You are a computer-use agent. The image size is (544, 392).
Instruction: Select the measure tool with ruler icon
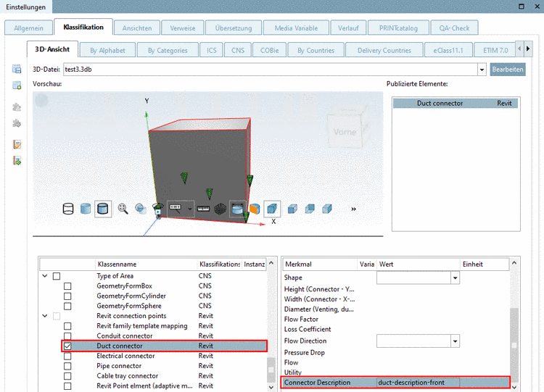coord(176,209)
